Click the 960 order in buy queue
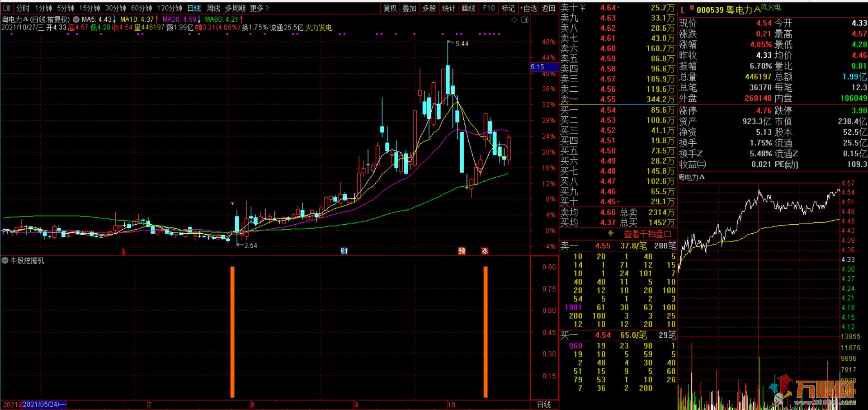Image resolution: width=868 pixels, height=410 pixels. pos(576,346)
